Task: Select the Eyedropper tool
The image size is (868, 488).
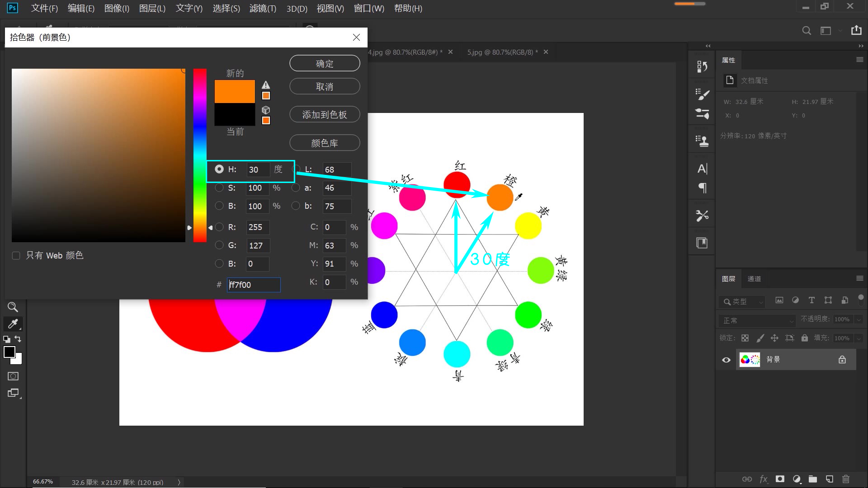Action: 13,324
